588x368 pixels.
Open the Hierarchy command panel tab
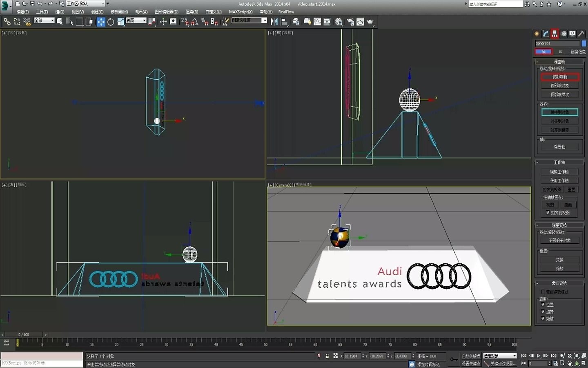pos(555,34)
